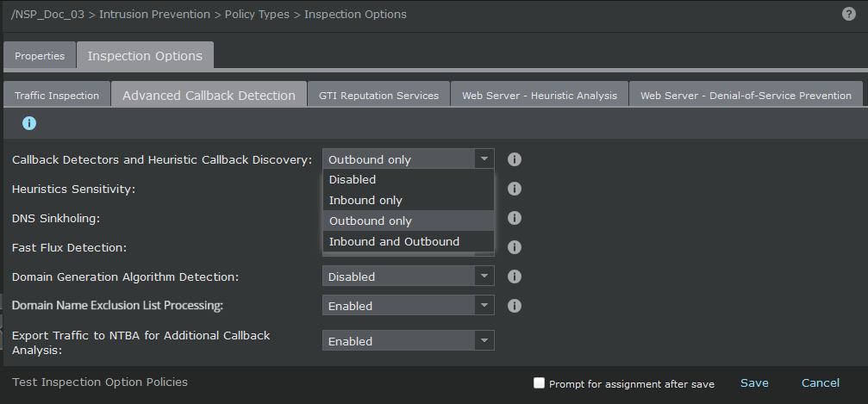Viewport: 868px width, 404px height.
Task: Toggle Prompt for assignment after save checkbox
Action: pos(539,383)
